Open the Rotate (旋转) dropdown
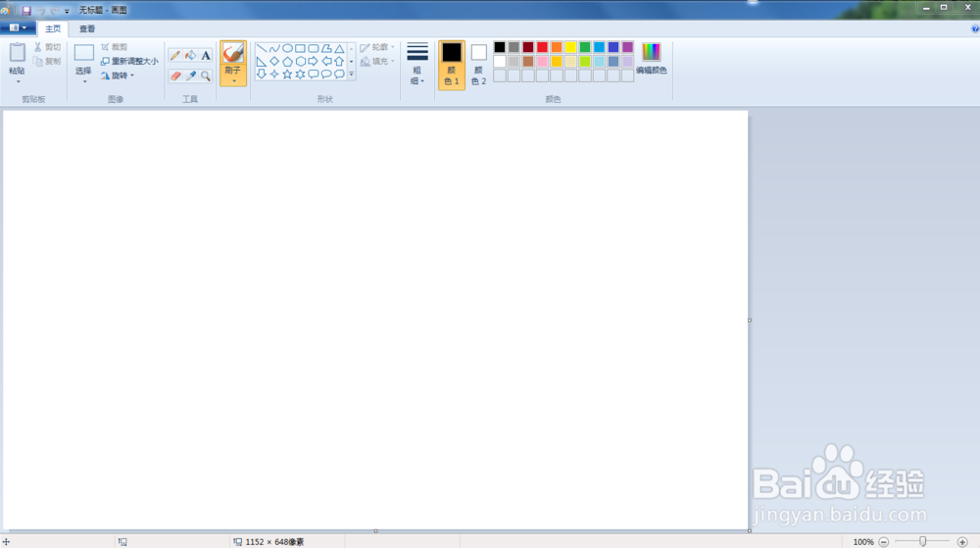 pyautogui.click(x=118, y=75)
